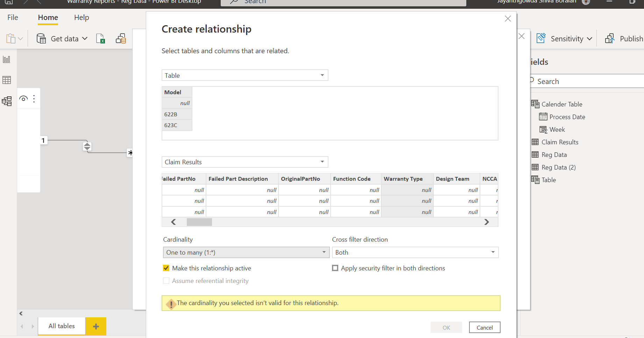Screen dimensions: 644x338
Task: Select the Model column header
Action: [177, 92]
